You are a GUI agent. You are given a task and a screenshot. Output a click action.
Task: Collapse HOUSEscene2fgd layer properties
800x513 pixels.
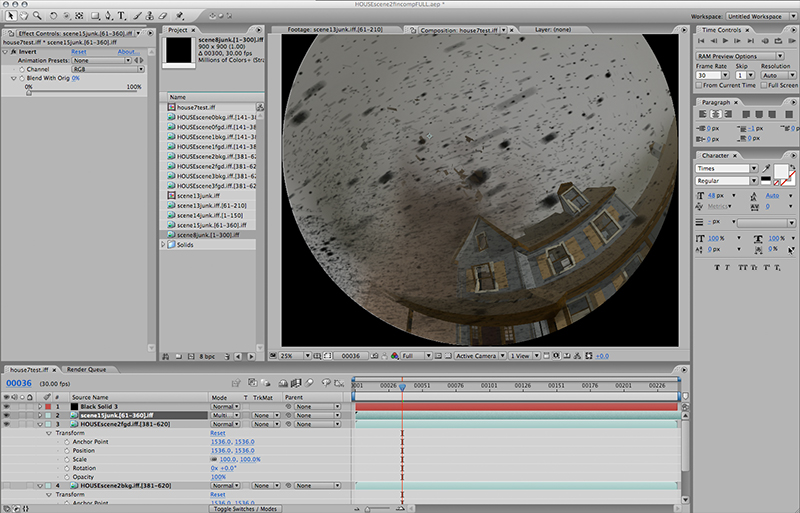[x=40, y=424]
